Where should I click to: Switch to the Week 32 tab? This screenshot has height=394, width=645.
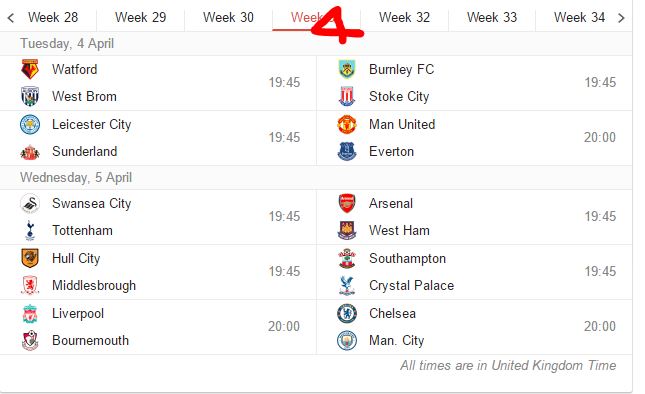pyautogui.click(x=404, y=17)
